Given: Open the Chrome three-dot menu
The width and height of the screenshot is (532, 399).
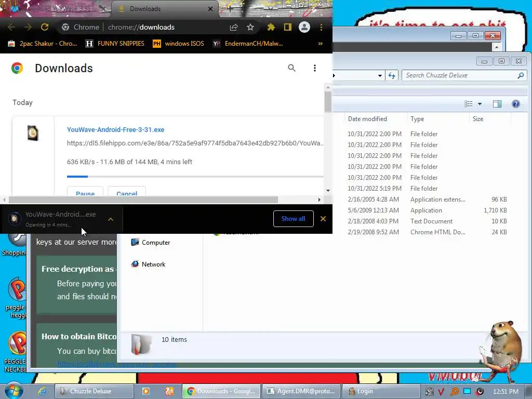Looking at the screenshot, I should pyautogui.click(x=321, y=27).
